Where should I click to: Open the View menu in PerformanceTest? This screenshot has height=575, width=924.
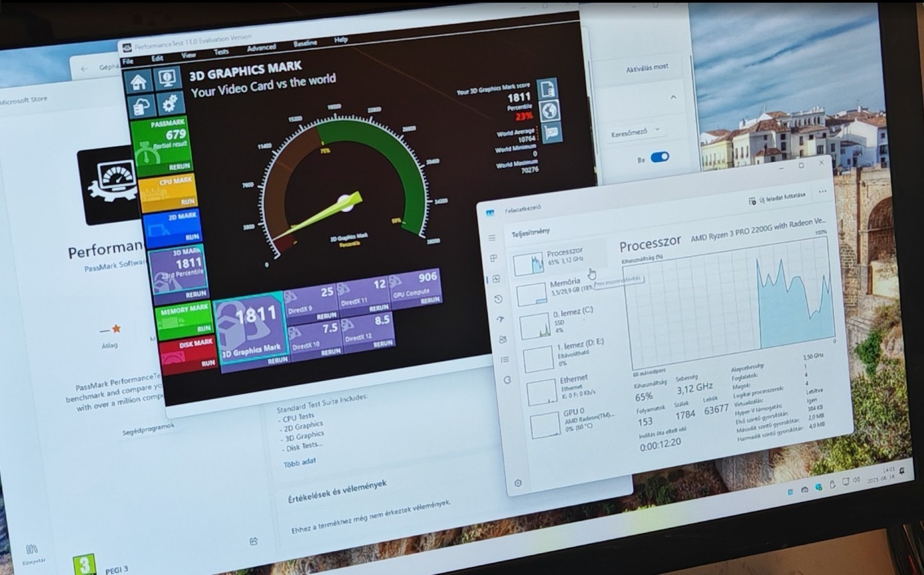click(x=188, y=54)
